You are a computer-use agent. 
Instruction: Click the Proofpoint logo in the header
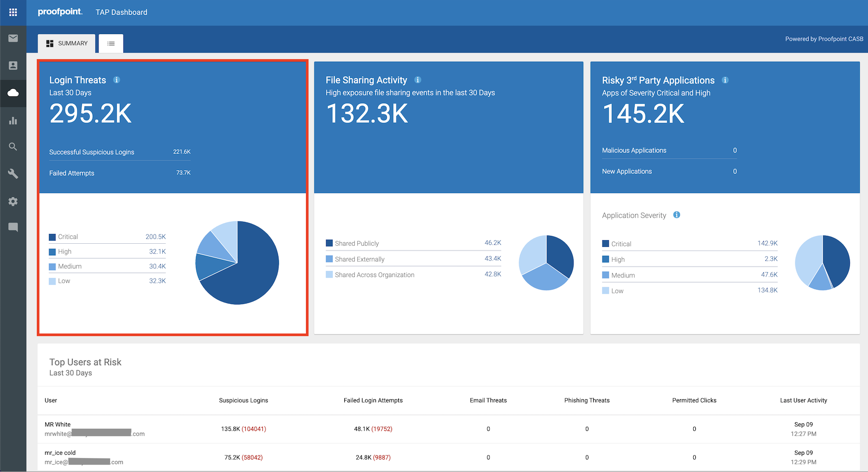tap(60, 12)
